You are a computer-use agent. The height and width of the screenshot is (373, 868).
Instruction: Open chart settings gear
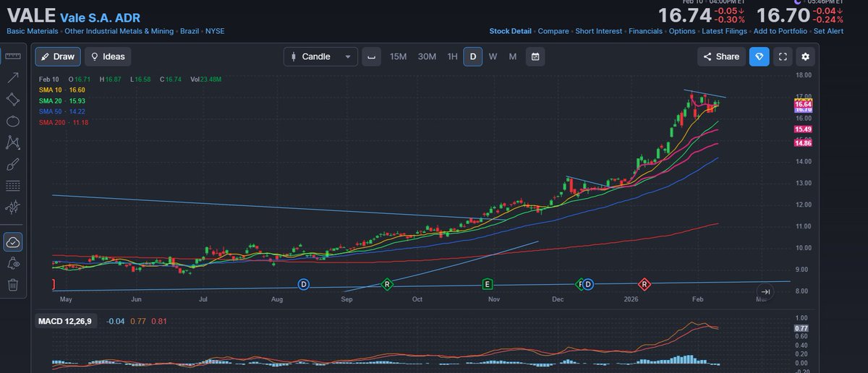click(805, 56)
